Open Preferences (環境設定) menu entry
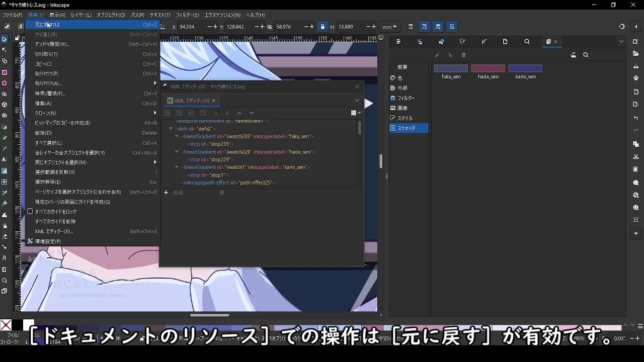This screenshot has height=362, width=644. tap(92, 241)
